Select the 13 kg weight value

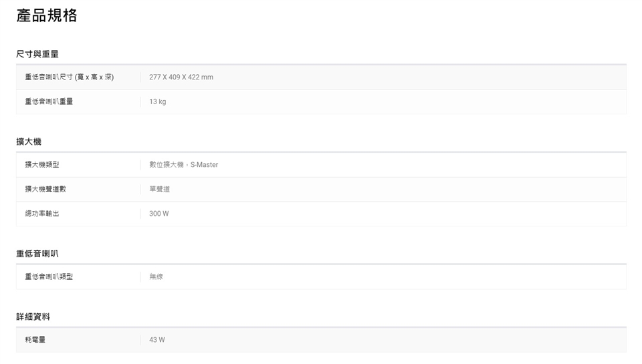[158, 102]
